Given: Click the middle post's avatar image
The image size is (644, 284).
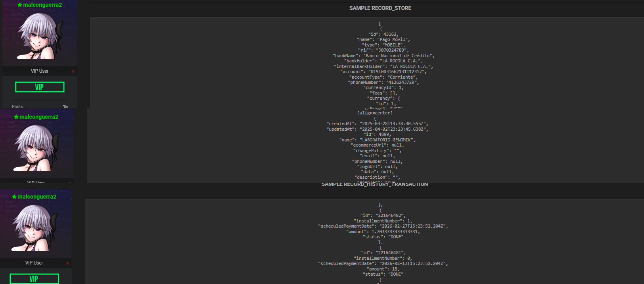Looking at the screenshot, I should (x=36, y=148).
